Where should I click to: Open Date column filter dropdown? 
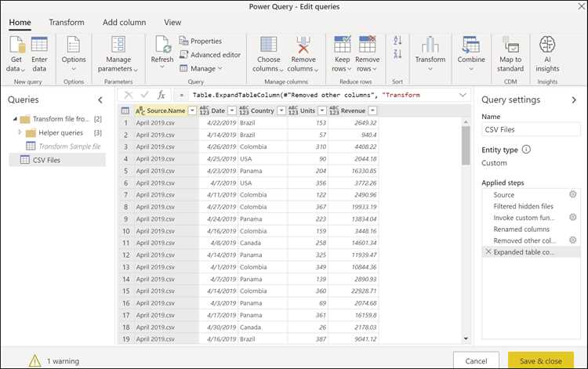click(232, 110)
